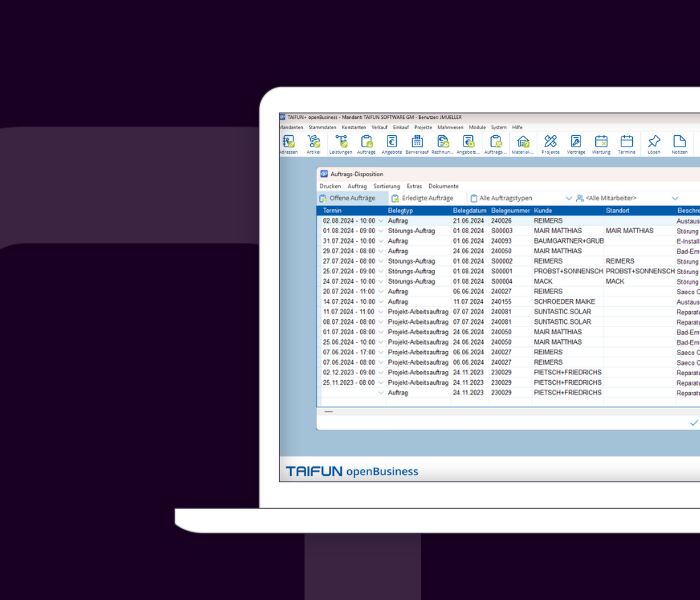Expand date dropdown for 02.08.2024 row

click(381, 221)
